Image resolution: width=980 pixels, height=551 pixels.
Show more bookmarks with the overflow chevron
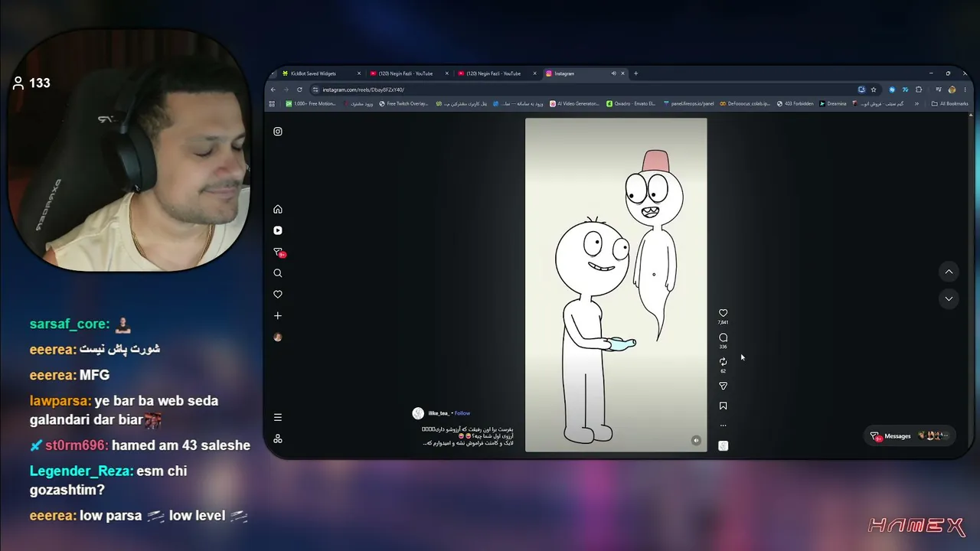tap(916, 104)
